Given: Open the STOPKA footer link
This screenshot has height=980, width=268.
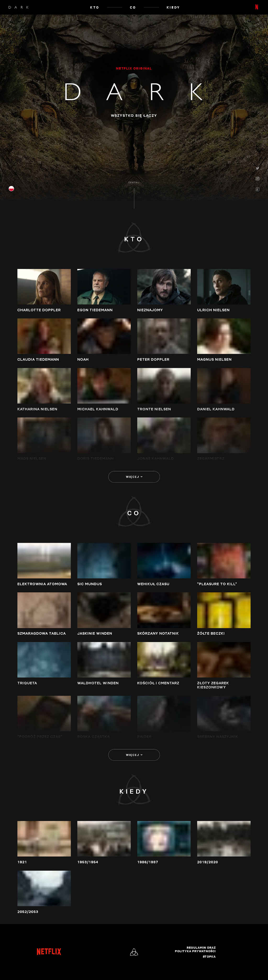Looking at the screenshot, I should click(209, 956).
